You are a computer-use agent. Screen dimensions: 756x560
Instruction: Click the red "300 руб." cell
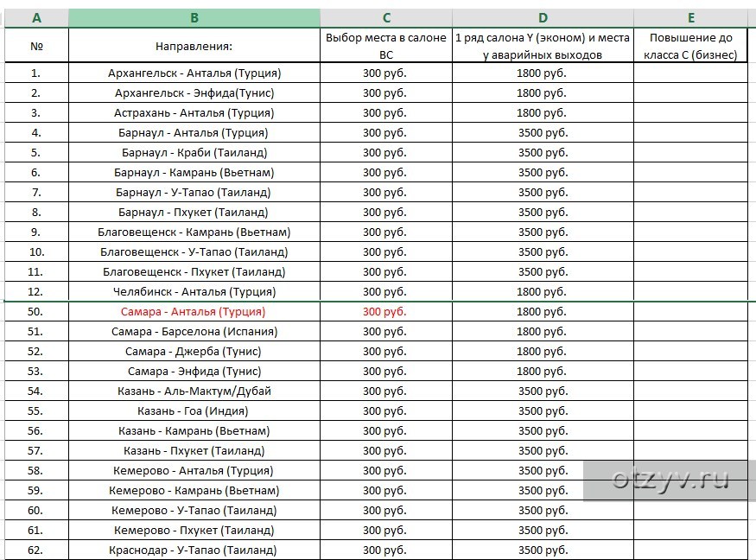point(385,312)
